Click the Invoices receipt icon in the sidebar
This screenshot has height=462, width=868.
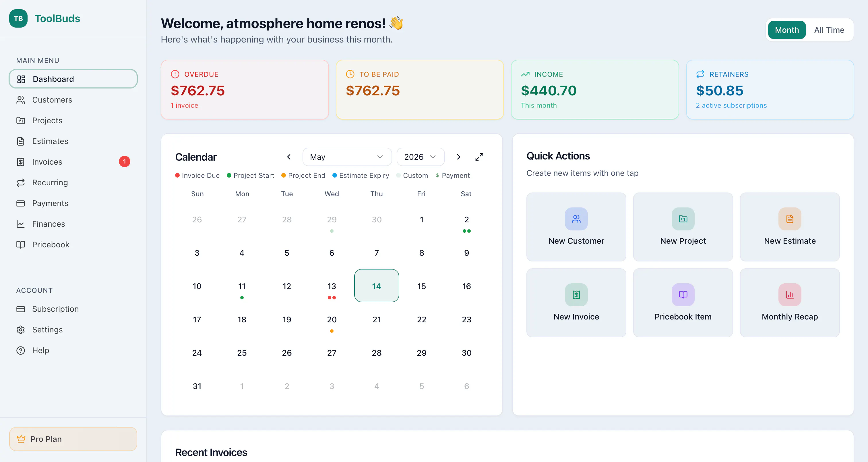click(x=21, y=162)
